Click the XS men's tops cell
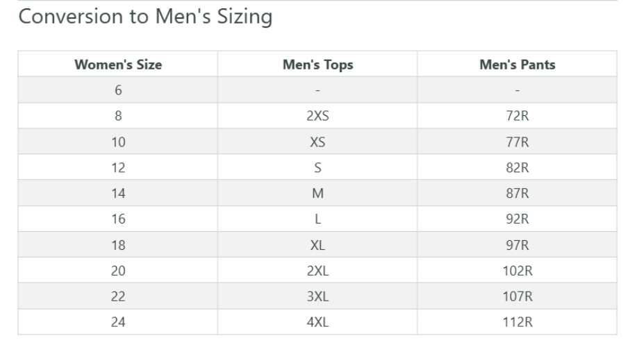Screen dimensions: 644x347 pyautogui.click(x=317, y=142)
